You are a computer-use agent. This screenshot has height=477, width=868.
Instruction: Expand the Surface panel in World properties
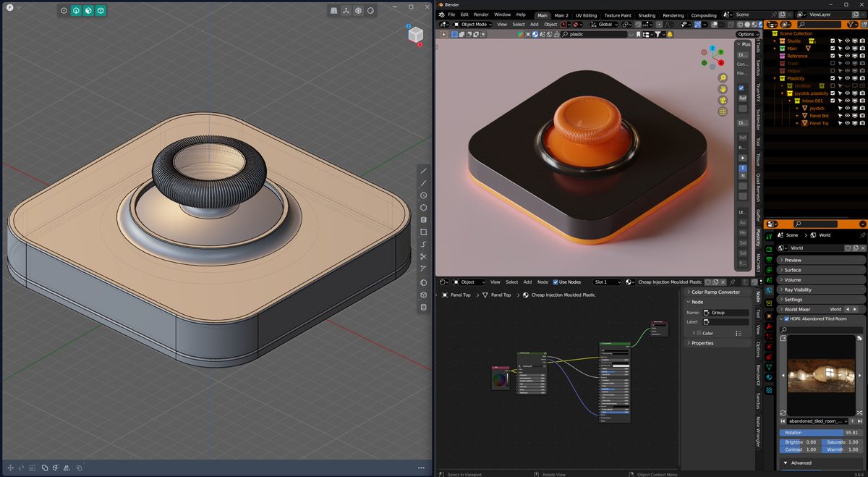point(822,270)
